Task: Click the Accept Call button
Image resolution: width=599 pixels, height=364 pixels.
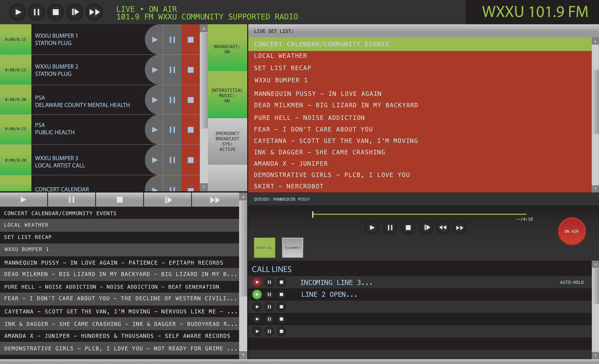Action: pyautogui.click(x=265, y=248)
